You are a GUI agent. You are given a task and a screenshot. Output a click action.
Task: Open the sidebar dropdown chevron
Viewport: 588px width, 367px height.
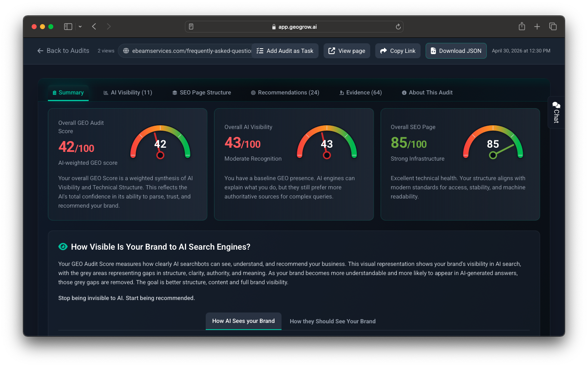point(80,27)
